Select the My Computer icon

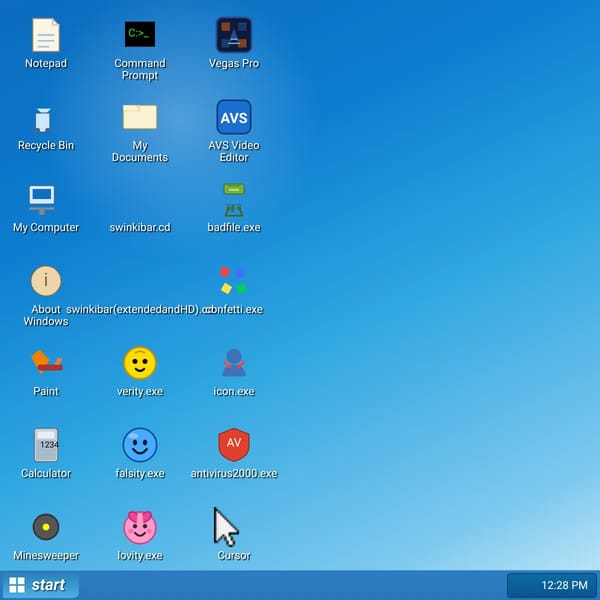[42, 199]
